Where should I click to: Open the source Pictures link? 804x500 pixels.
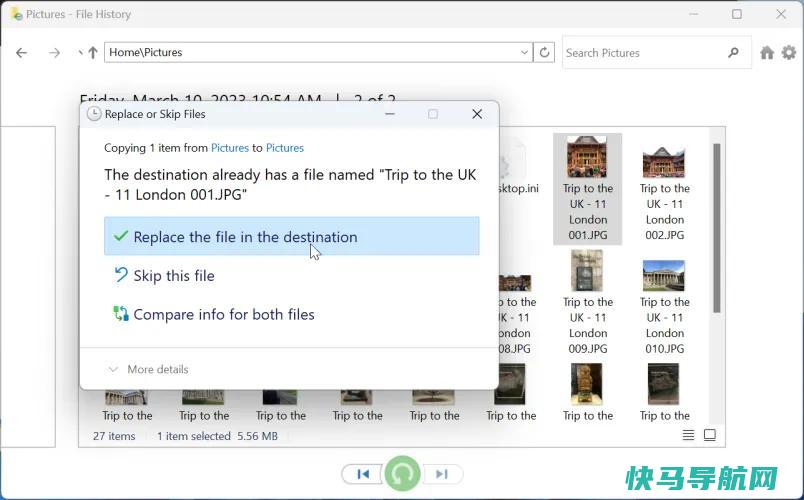click(x=230, y=148)
